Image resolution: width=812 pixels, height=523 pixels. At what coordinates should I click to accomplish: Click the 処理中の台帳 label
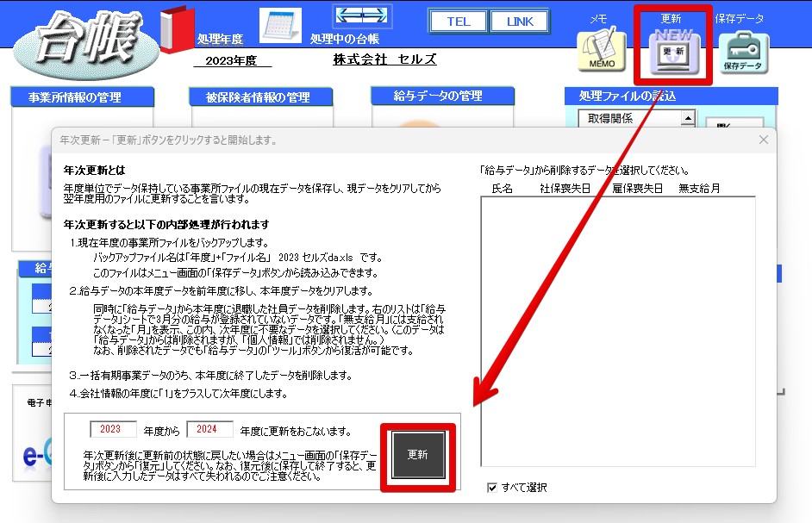tap(345, 39)
